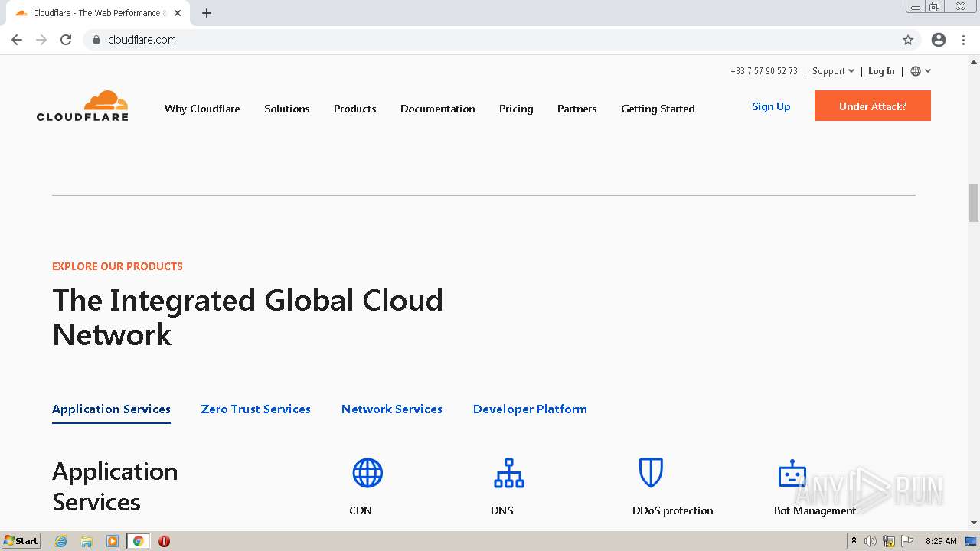The height and width of the screenshot is (551, 980).
Task: Click the scrollbar up arrow
Action: (x=974, y=60)
